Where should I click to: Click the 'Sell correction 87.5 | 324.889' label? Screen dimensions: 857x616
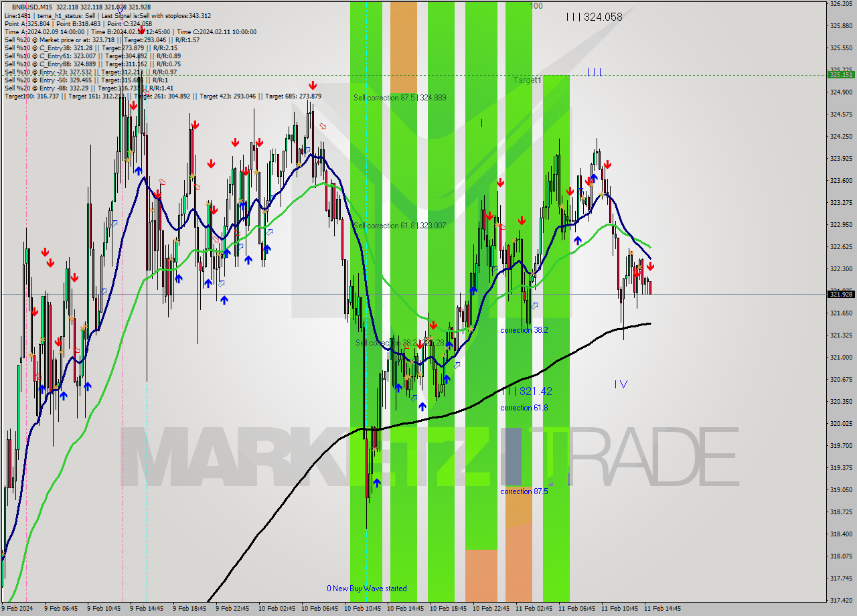click(x=400, y=98)
